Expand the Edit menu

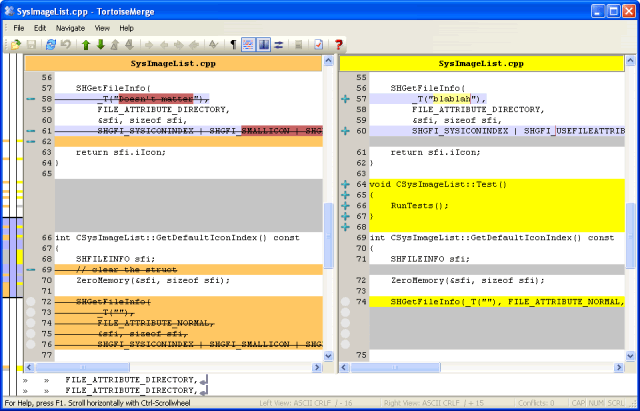coord(40,28)
